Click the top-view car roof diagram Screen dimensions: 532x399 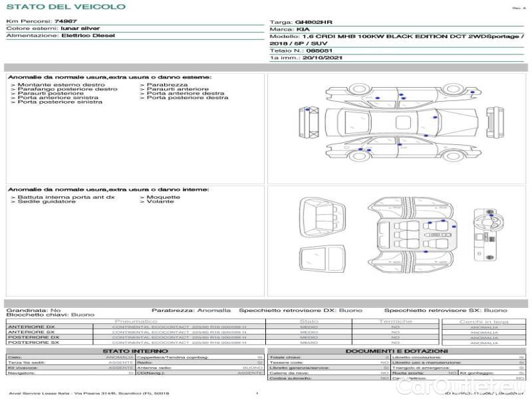click(x=402, y=122)
